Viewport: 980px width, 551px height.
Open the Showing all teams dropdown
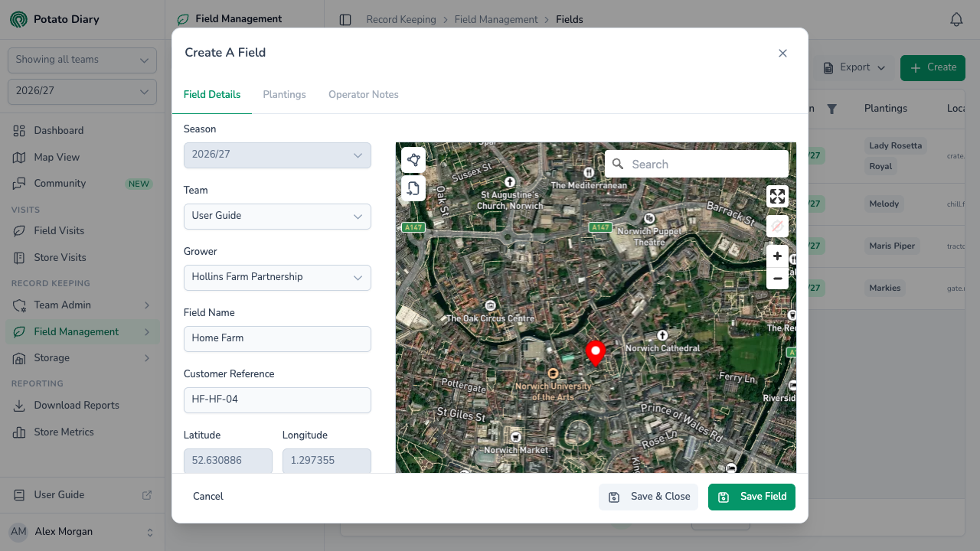82,60
